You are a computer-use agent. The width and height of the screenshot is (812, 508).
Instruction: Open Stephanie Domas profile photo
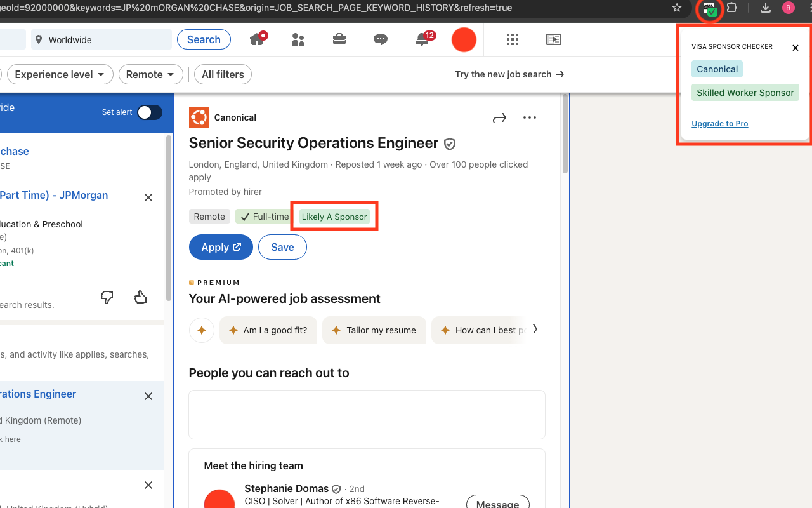pyautogui.click(x=219, y=500)
